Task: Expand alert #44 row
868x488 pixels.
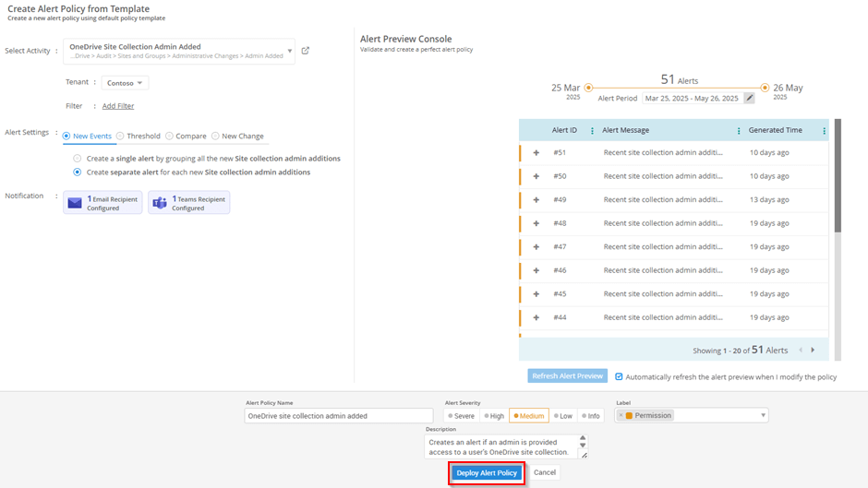Action: pos(536,317)
